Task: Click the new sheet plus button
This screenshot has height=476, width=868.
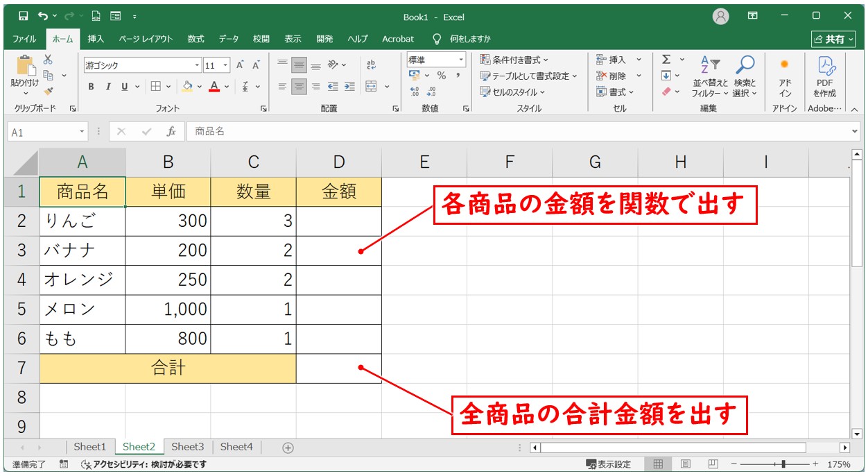Action: [288, 448]
